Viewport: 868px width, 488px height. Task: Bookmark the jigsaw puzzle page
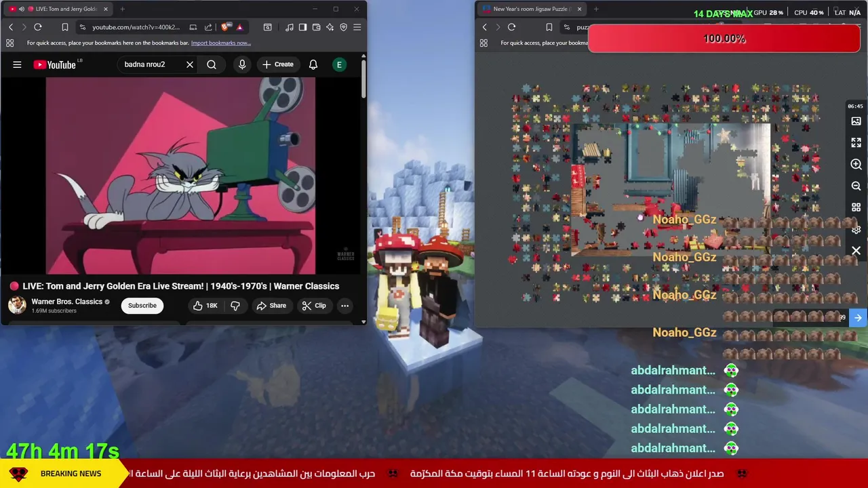pos(549,27)
